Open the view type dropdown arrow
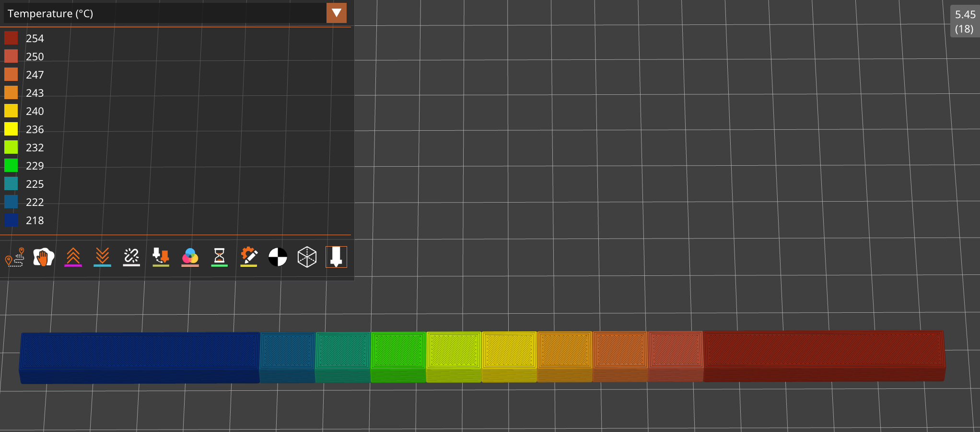This screenshot has width=980, height=432. [337, 13]
